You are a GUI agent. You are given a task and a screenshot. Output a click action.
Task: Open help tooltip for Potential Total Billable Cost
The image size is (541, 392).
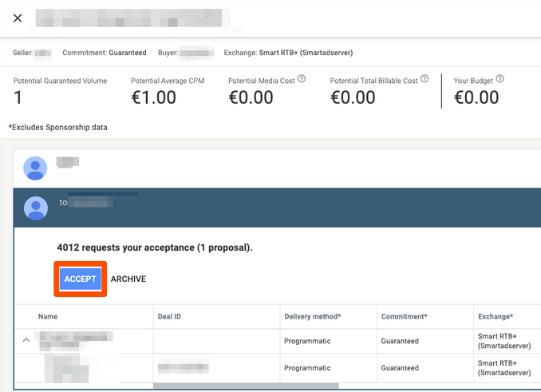pyautogui.click(x=425, y=79)
